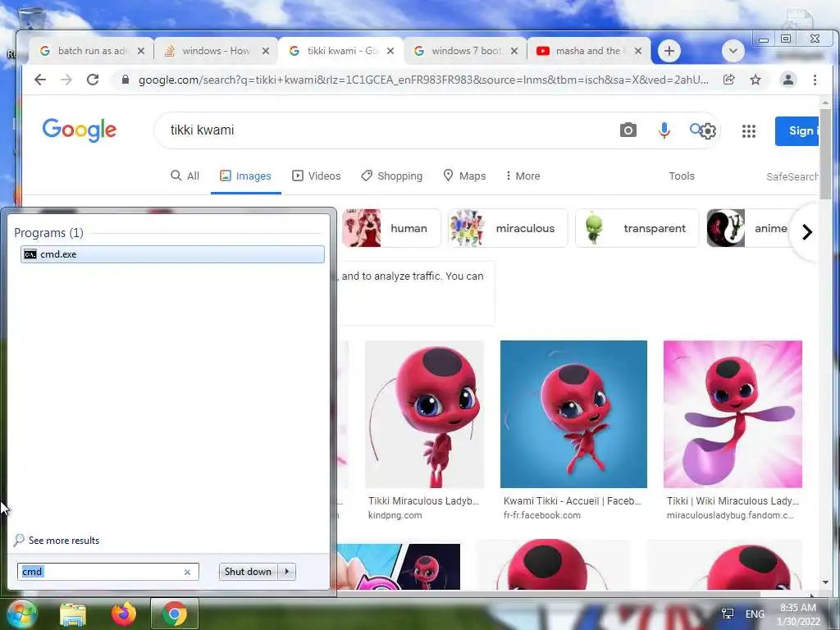Close the 'tikki kwami' tab

click(390, 51)
